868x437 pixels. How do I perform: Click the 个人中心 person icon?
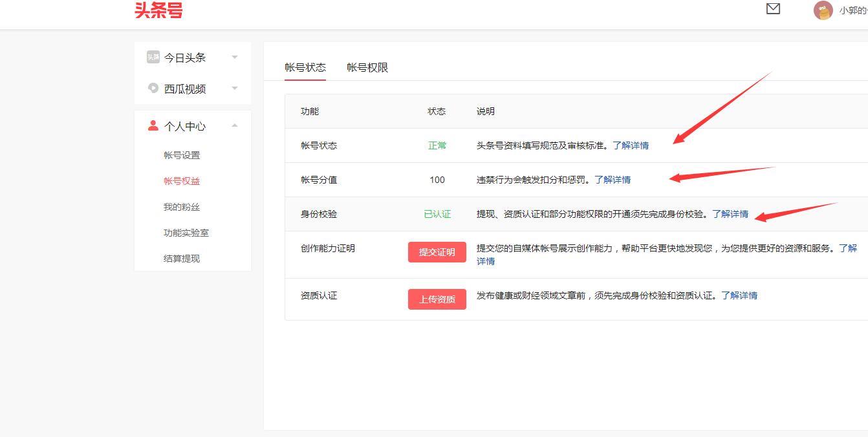point(153,125)
